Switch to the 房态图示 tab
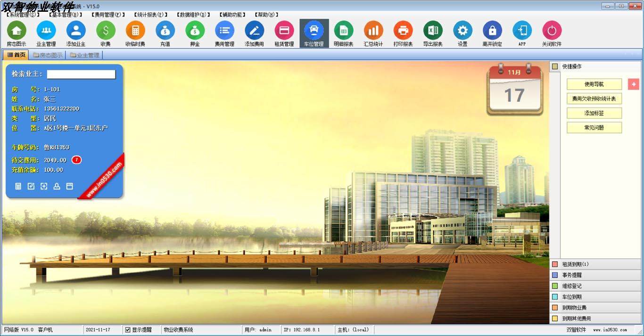 click(47, 55)
